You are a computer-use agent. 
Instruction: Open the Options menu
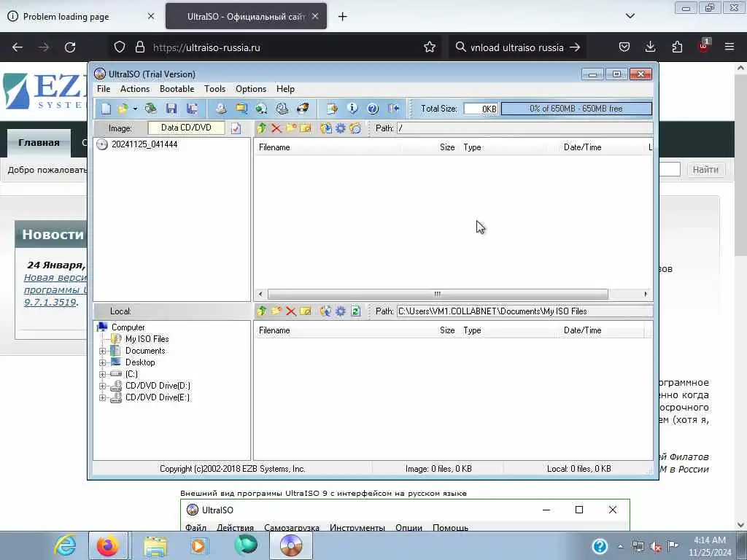coord(251,89)
